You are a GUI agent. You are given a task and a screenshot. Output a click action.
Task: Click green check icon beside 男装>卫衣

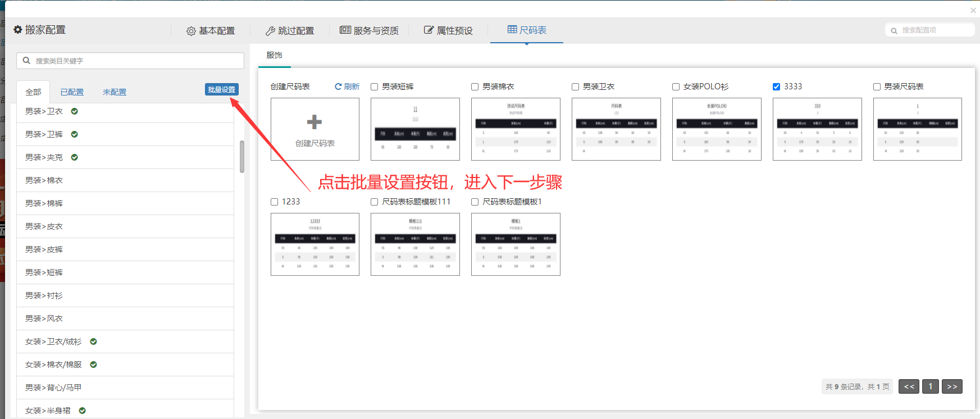(74, 111)
